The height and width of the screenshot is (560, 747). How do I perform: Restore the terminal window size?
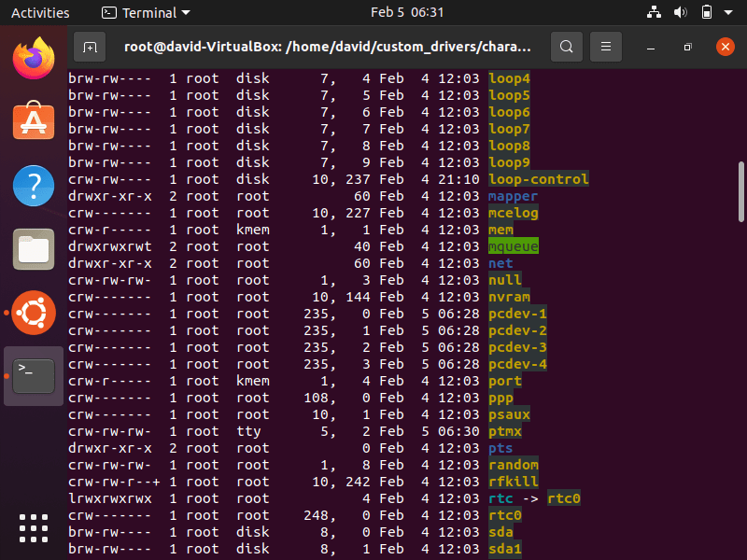click(687, 46)
